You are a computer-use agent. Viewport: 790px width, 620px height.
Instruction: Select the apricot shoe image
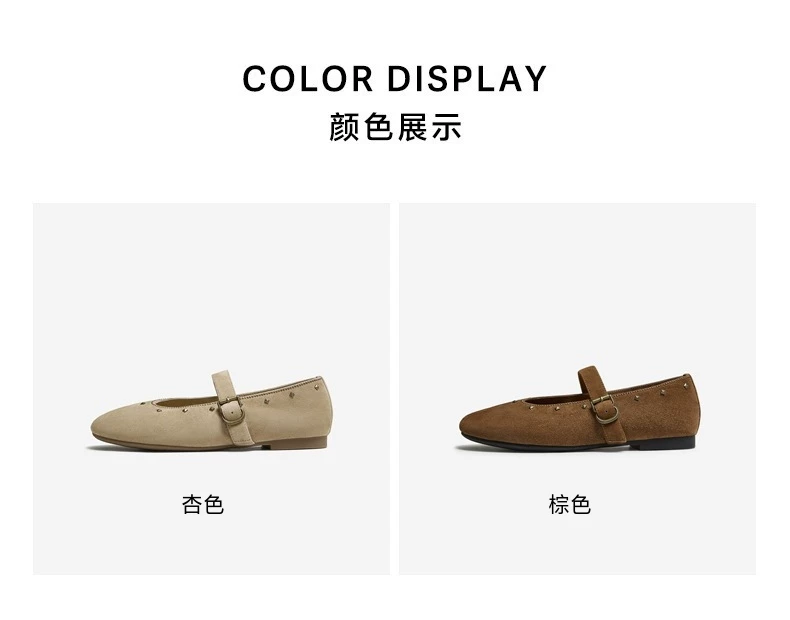click(x=211, y=411)
